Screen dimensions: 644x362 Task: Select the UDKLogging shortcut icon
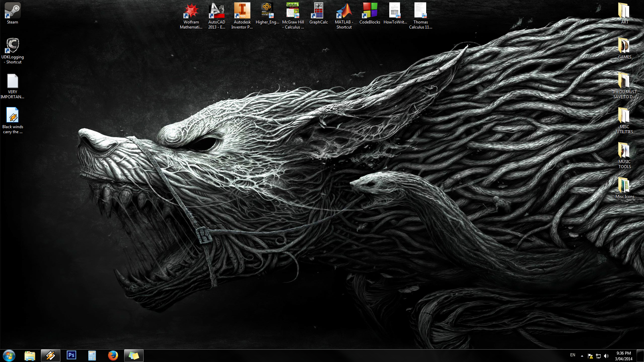coord(12,50)
